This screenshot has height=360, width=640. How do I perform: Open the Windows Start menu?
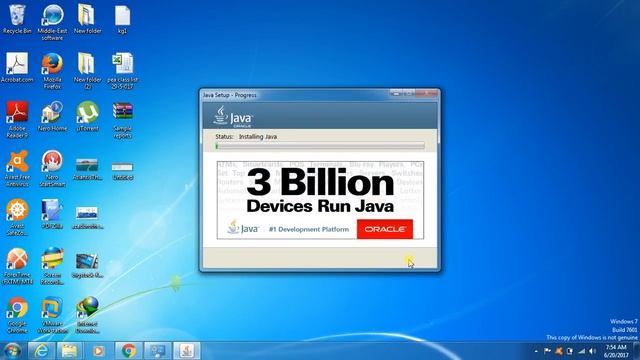[12, 351]
